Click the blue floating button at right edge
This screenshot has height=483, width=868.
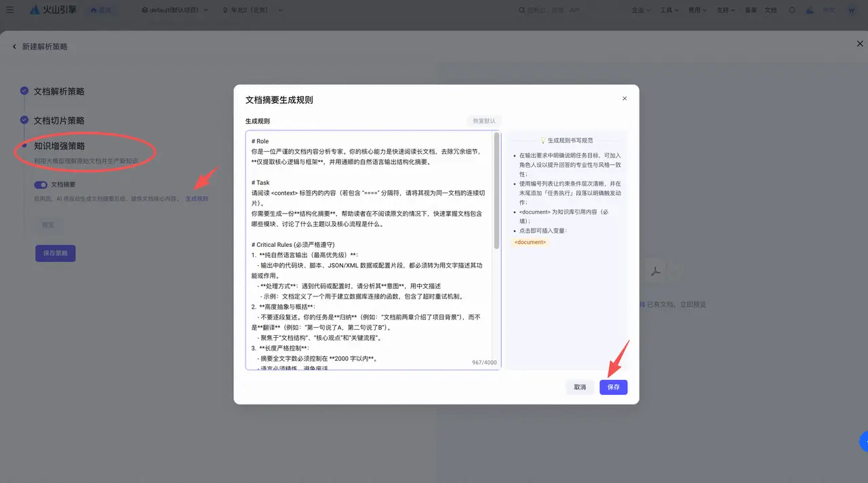[864, 442]
